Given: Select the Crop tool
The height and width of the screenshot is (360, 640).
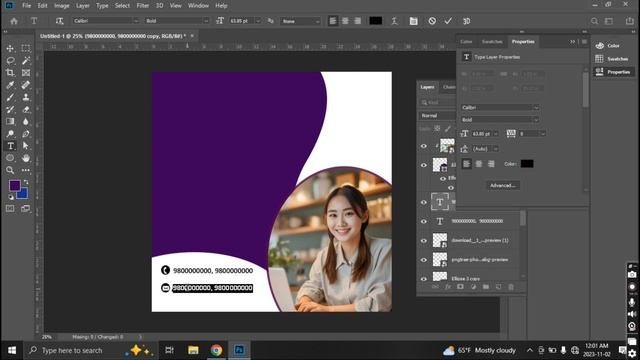Looking at the screenshot, I should (x=10, y=73).
